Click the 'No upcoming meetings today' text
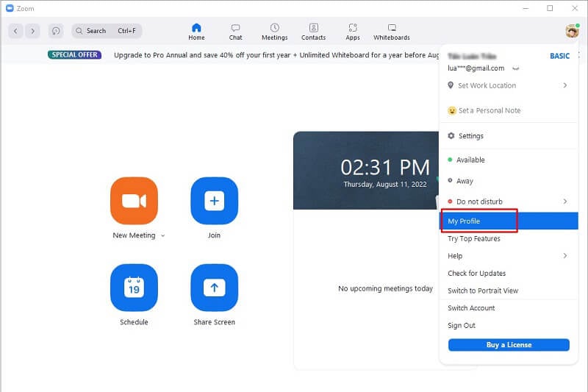 [385, 288]
